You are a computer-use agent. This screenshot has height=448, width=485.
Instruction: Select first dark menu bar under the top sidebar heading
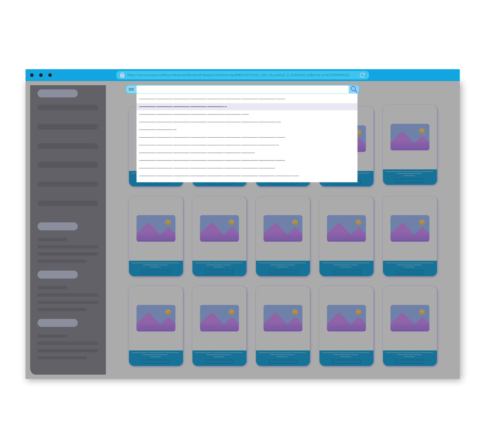[x=68, y=107]
